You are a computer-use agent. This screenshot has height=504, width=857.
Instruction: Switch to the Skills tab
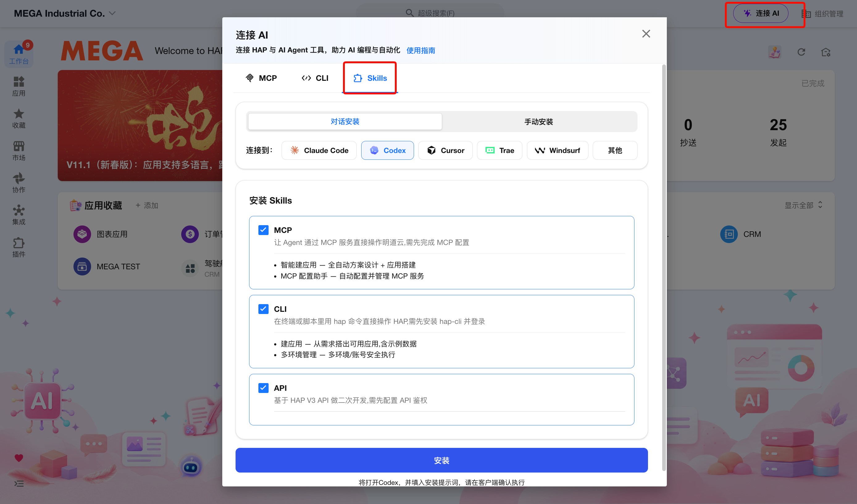tap(370, 78)
